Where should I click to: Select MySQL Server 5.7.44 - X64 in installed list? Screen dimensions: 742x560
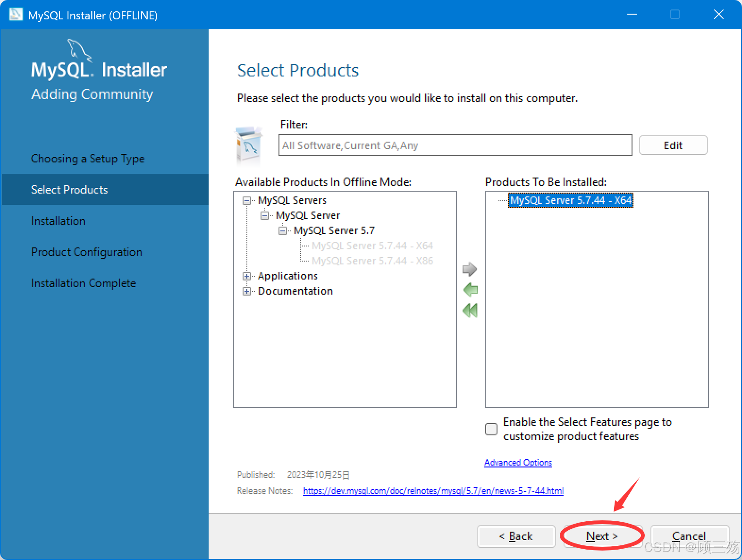pos(571,200)
